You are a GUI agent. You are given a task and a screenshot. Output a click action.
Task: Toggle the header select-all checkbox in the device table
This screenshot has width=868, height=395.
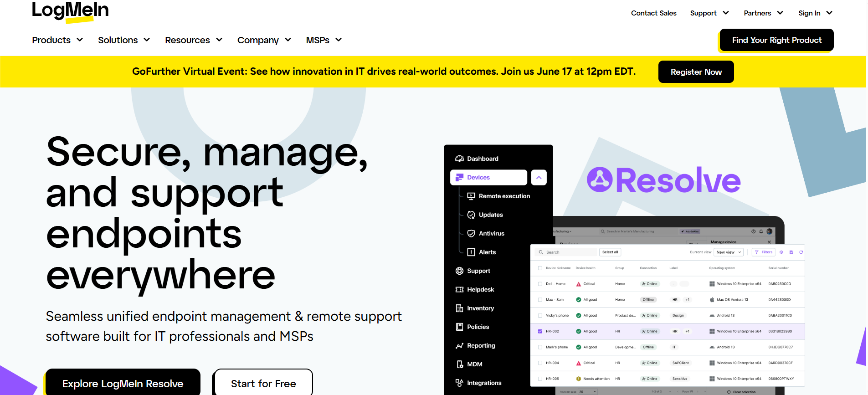[x=540, y=268]
